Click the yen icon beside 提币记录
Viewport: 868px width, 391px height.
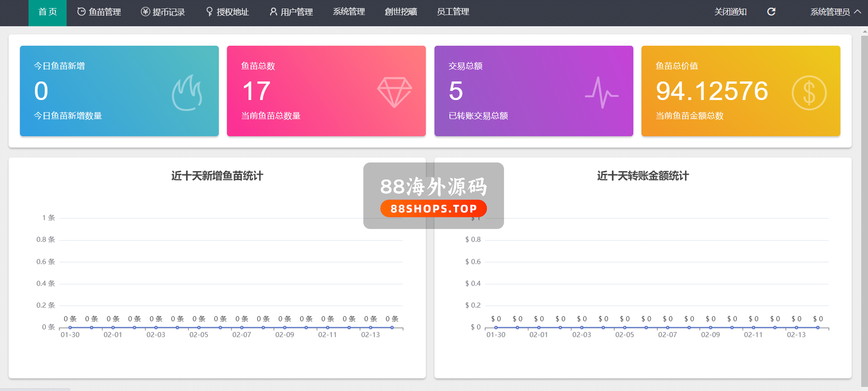(145, 12)
